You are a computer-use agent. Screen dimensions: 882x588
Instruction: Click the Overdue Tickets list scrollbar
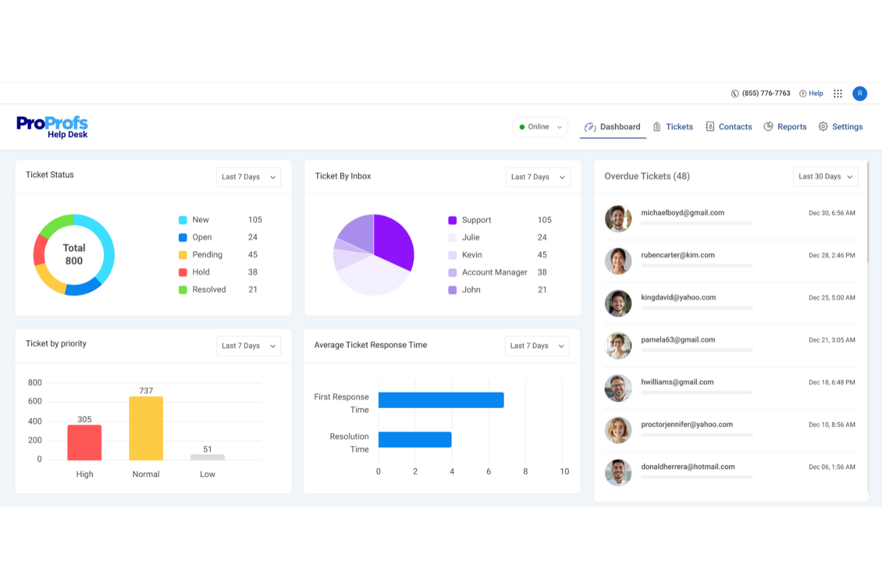click(868, 213)
